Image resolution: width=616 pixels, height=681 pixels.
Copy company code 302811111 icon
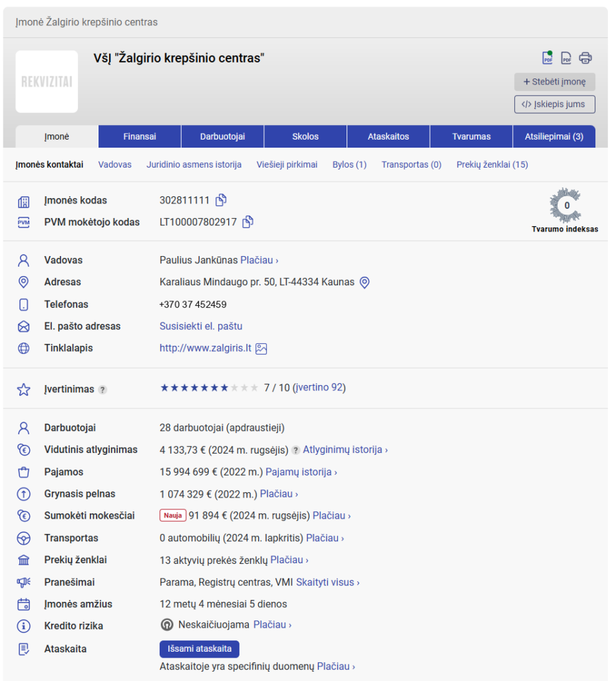[221, 200]
